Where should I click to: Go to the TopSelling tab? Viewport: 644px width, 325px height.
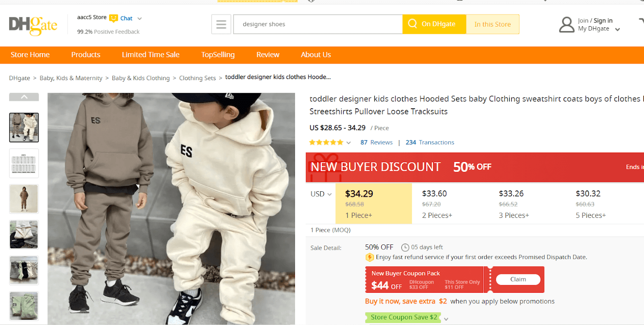218,55
